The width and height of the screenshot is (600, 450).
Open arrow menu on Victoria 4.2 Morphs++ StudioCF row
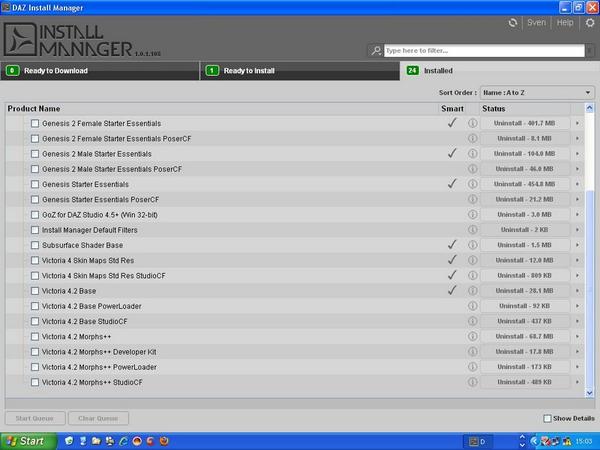click(577, 382)
